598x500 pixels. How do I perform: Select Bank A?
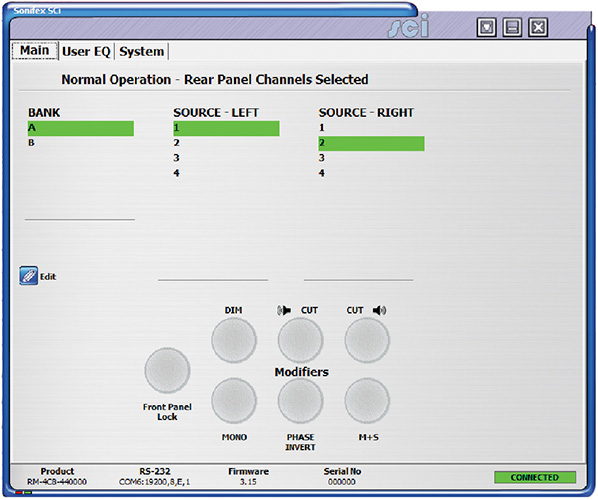pos(81,128)
